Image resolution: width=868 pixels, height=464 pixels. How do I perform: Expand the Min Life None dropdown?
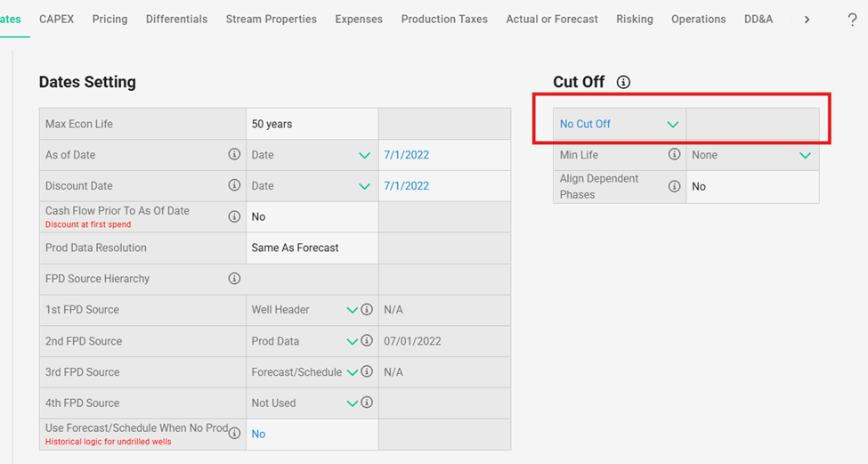(751, 155)
